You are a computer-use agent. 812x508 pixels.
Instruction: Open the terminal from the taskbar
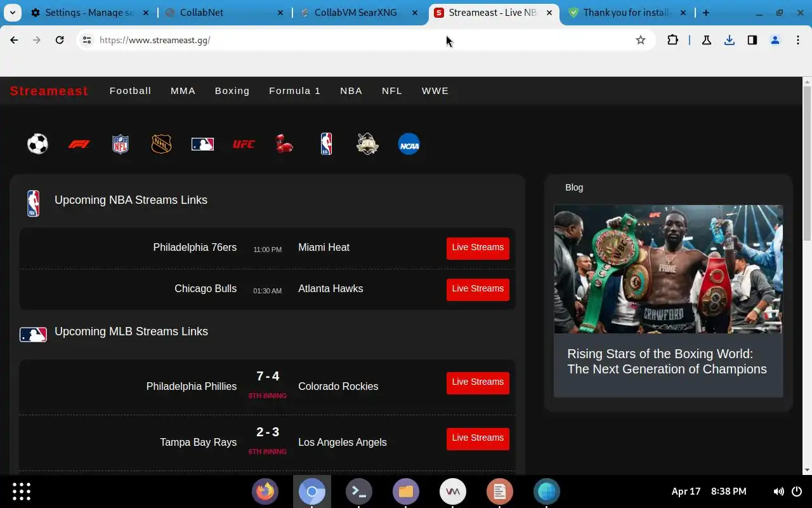(359, 491)
